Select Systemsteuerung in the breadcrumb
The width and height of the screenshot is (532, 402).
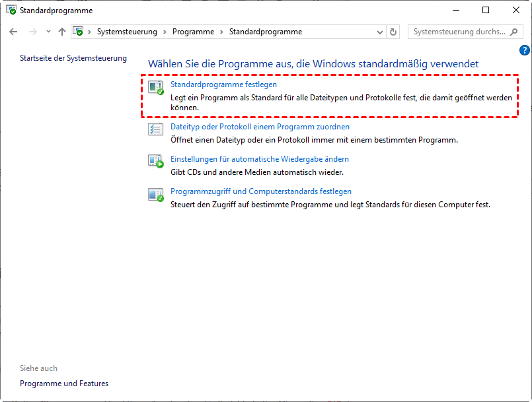[x=127, y=32]
